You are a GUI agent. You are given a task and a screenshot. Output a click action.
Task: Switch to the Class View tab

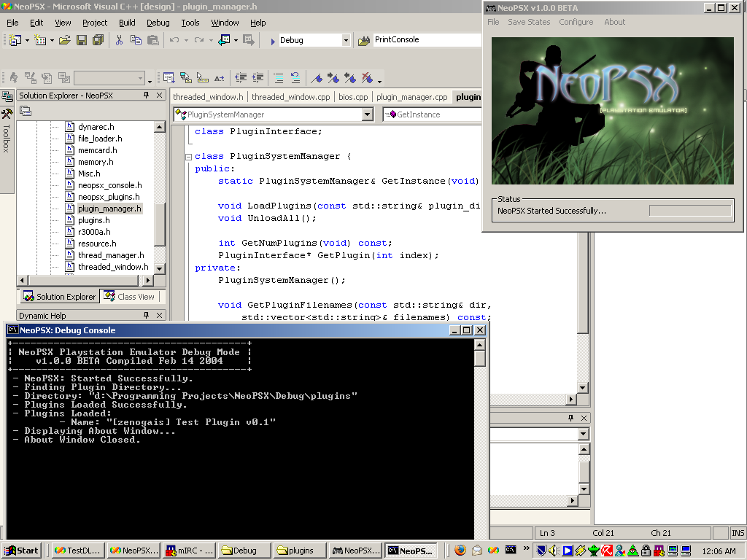(x=130, y=297)
